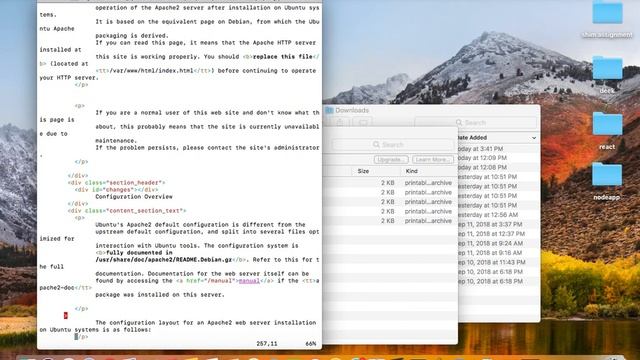Click the Upgrade... button
Screen dimensions: 640x360
[391, 160]
